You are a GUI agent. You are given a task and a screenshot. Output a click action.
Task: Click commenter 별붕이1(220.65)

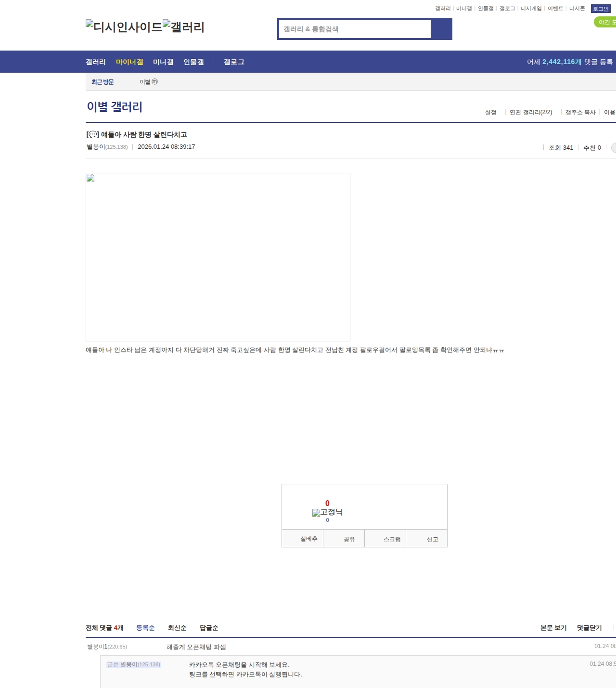coord(107,647)
